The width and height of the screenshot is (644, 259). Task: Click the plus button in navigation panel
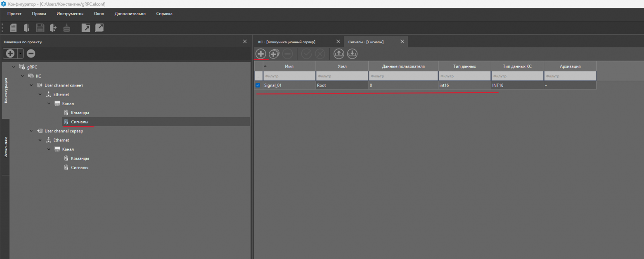pyautogui.click(x=10, y=53)
